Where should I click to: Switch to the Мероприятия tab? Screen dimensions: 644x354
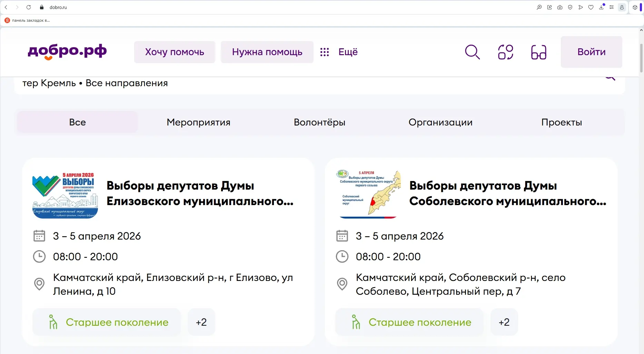pyautogui.click(x=198, y=122)
